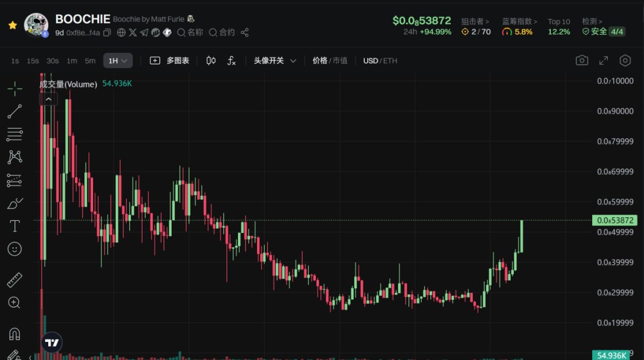This screenshot has width=644, height=360.
Task: Click the TradingView logo badge
Action: point(52,343)
